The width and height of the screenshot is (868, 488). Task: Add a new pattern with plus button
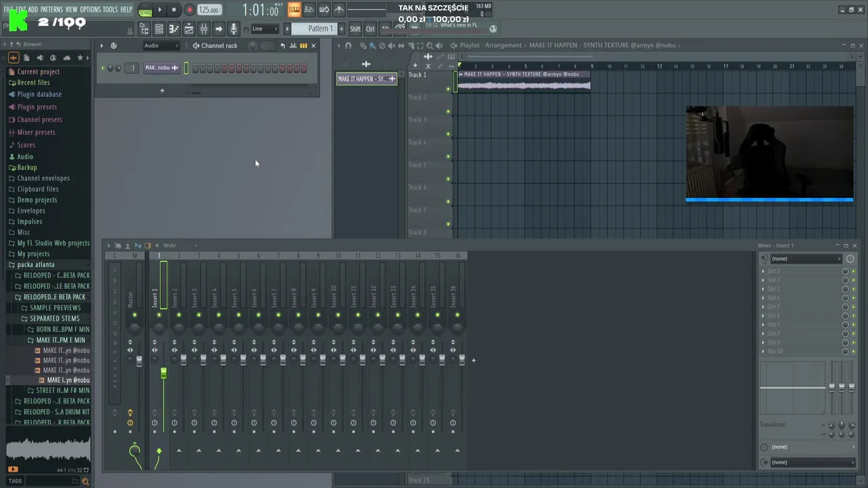pos(342,28)
